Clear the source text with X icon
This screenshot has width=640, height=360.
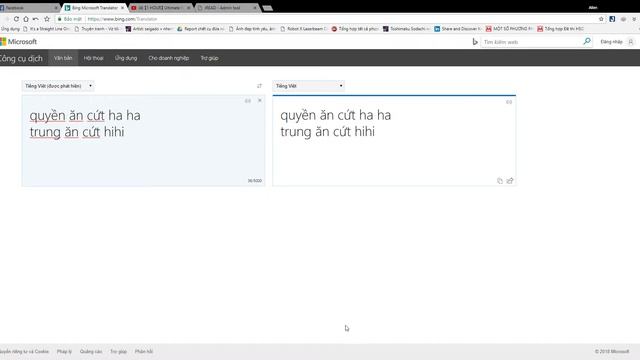point(260,100)
